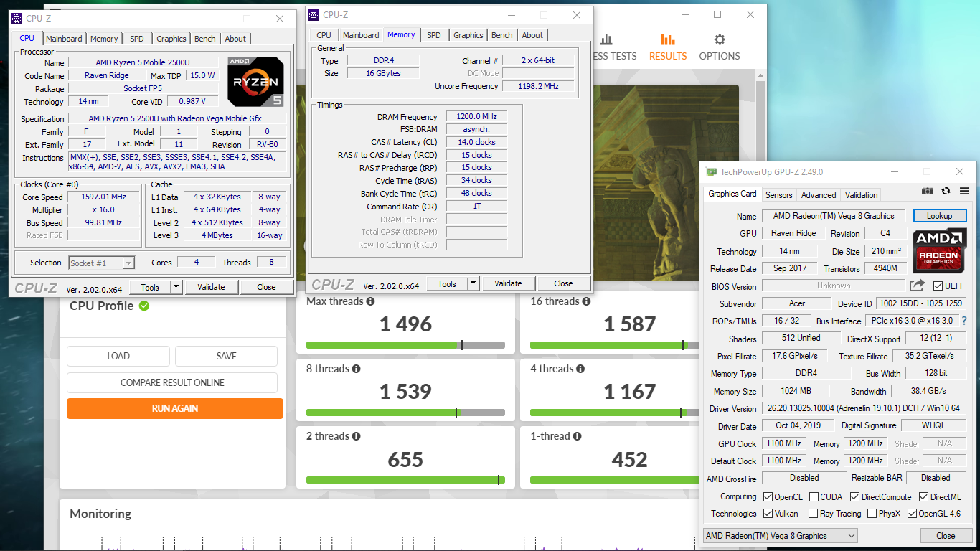
Task: Click the AMD Ryzen 5 logo in CPU-Z
Action: (x=255, y=82)
